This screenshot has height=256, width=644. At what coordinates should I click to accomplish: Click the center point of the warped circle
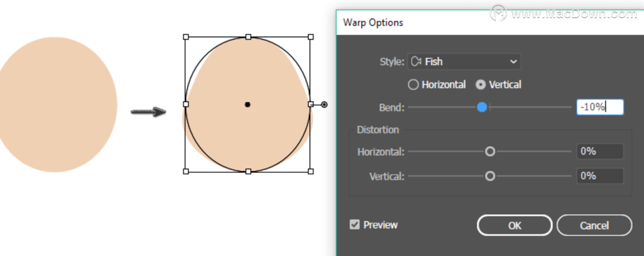(x=248, y=105)
